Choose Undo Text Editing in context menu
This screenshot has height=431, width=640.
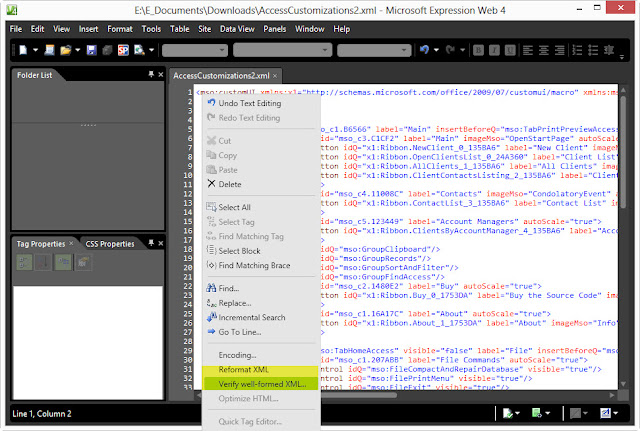coord(261,103)
